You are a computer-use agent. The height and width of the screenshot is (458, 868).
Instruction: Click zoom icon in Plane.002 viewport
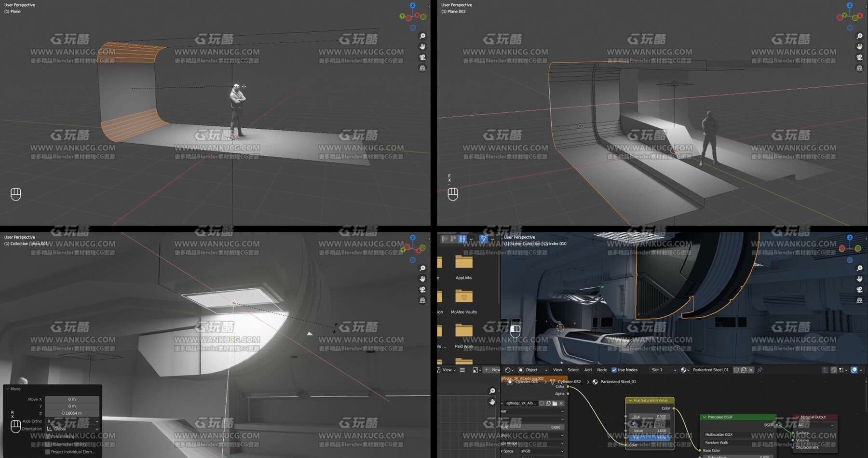pos(859,36)
